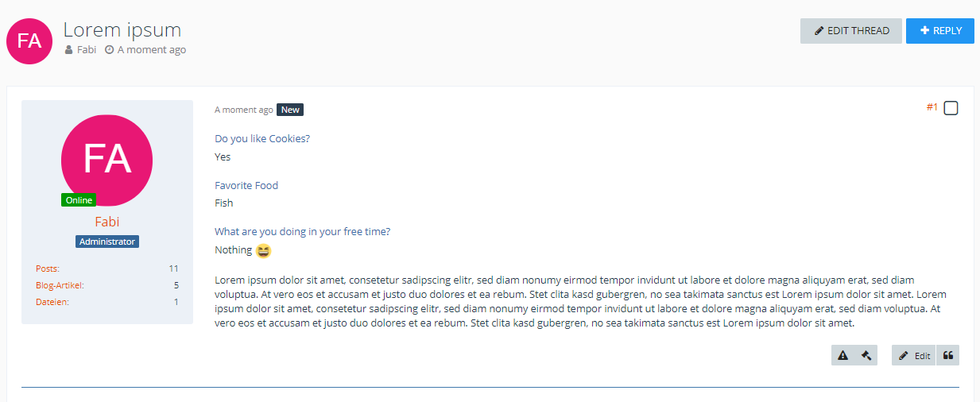
Task: Click the report post warning triangle icon
Action: point(843,355)
